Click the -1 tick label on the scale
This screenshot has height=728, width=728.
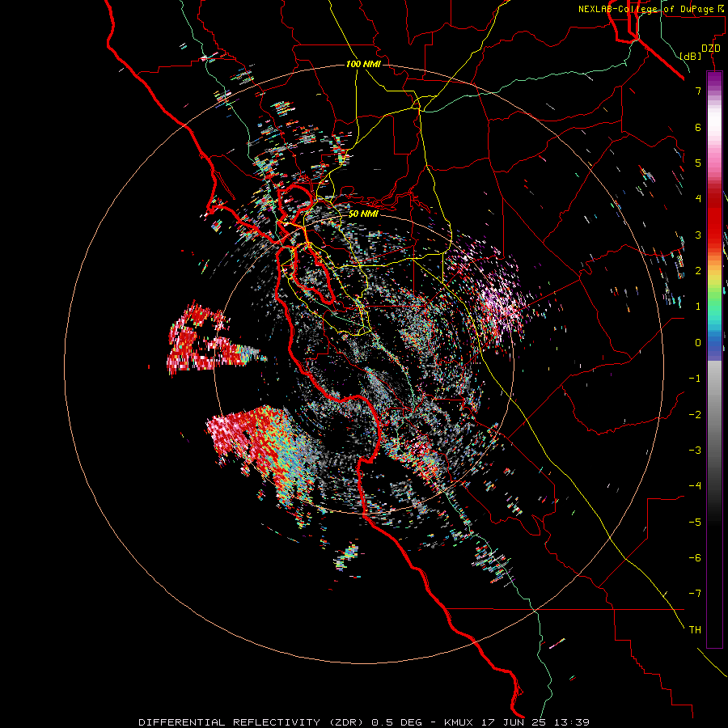coord(695,379)
